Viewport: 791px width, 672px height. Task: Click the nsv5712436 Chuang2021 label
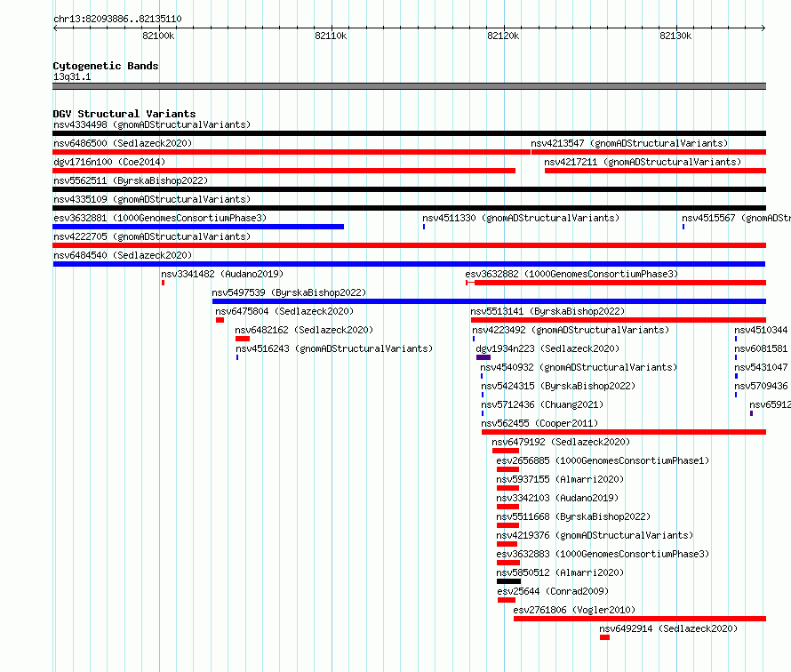[x=542, y=404]
